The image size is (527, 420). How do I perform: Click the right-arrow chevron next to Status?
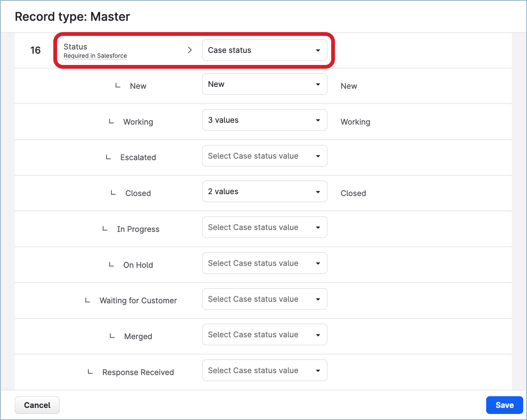(190, 49)
